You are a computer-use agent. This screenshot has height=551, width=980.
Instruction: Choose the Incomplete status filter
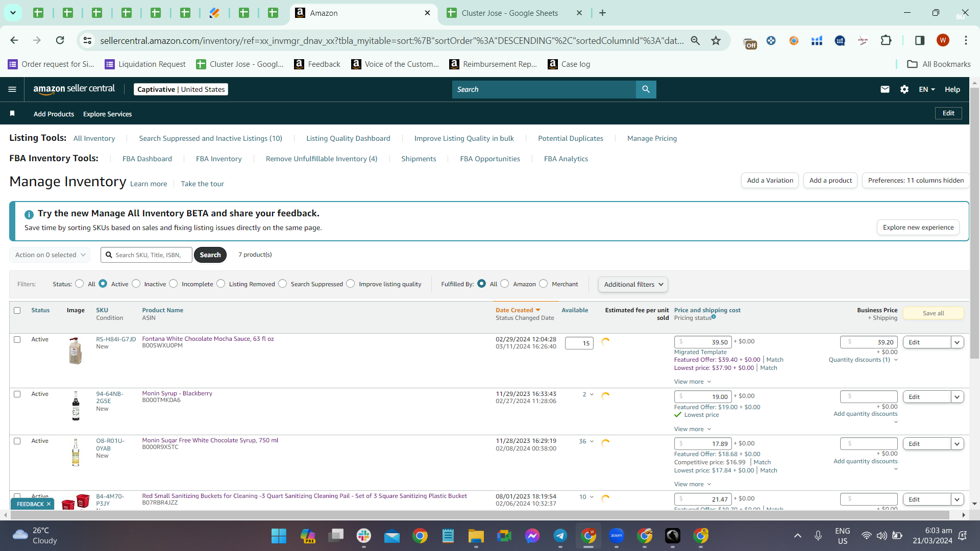[x=174, y=284]
